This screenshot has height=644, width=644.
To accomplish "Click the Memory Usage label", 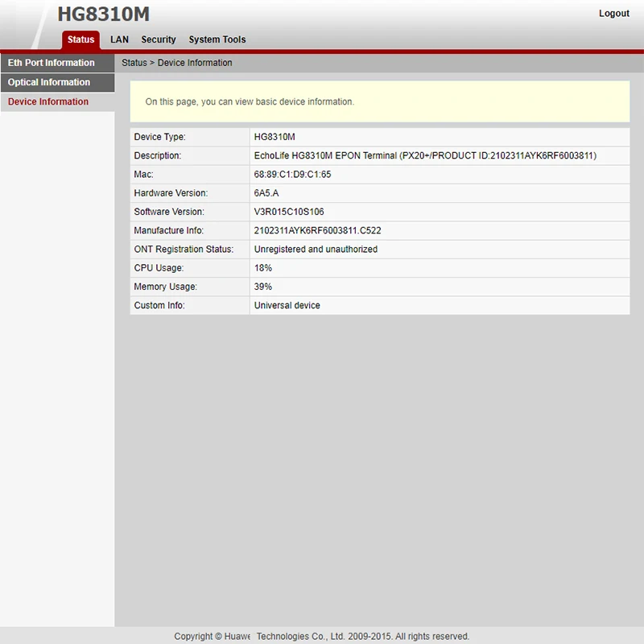I will pos(166,287).
